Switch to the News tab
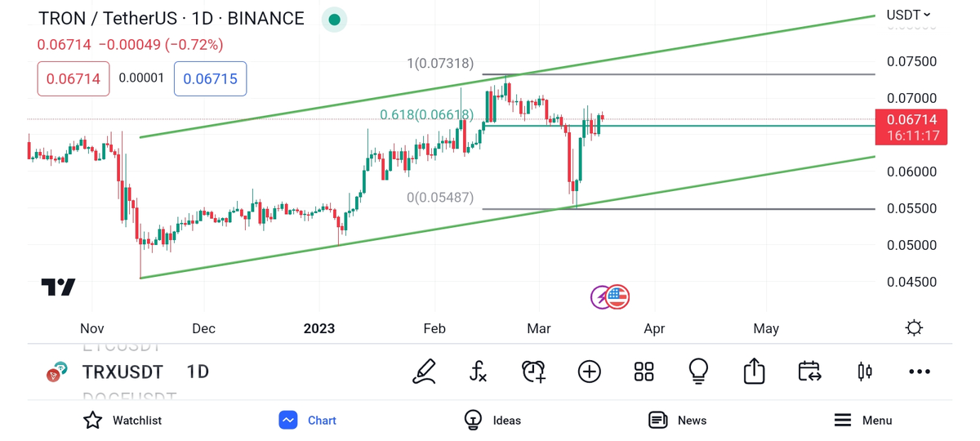The image size is (980, 441). (x=677, y=420)
